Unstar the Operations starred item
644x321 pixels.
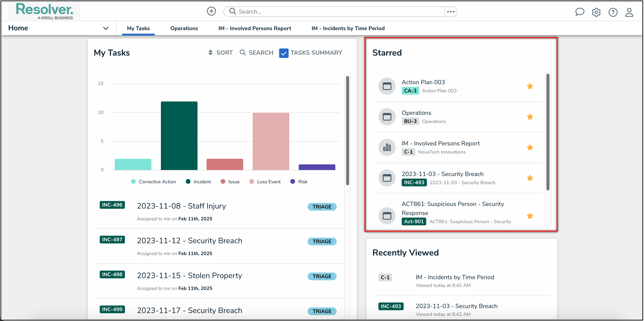pyautogui.click(x=530, y=117)
